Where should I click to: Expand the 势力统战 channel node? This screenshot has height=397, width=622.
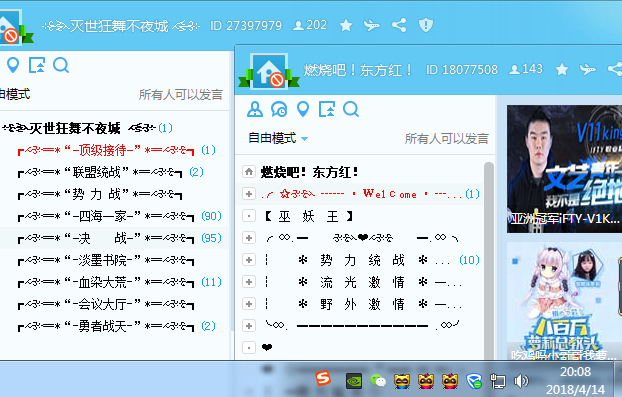249,260
